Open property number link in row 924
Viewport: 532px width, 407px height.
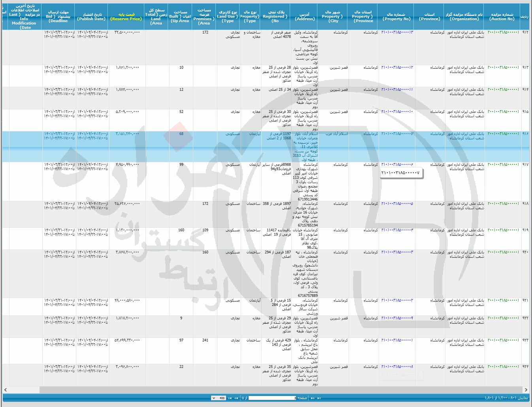(x=397, y=367)
